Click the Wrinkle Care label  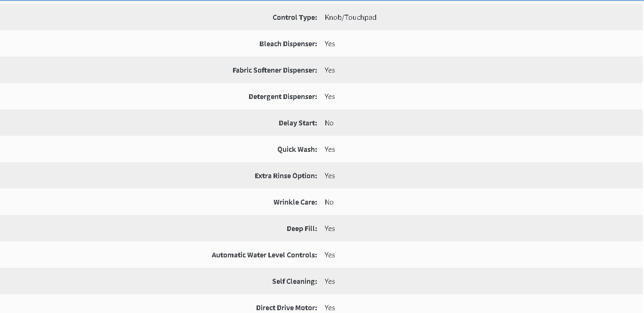tap(295, 202)
